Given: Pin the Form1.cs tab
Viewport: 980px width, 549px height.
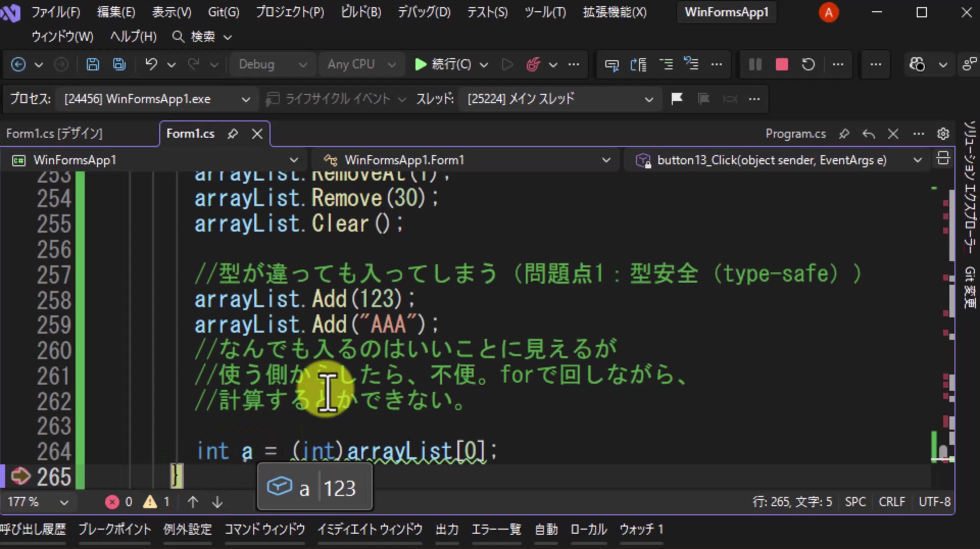Looking at the screenshot, I should (233, 134).
